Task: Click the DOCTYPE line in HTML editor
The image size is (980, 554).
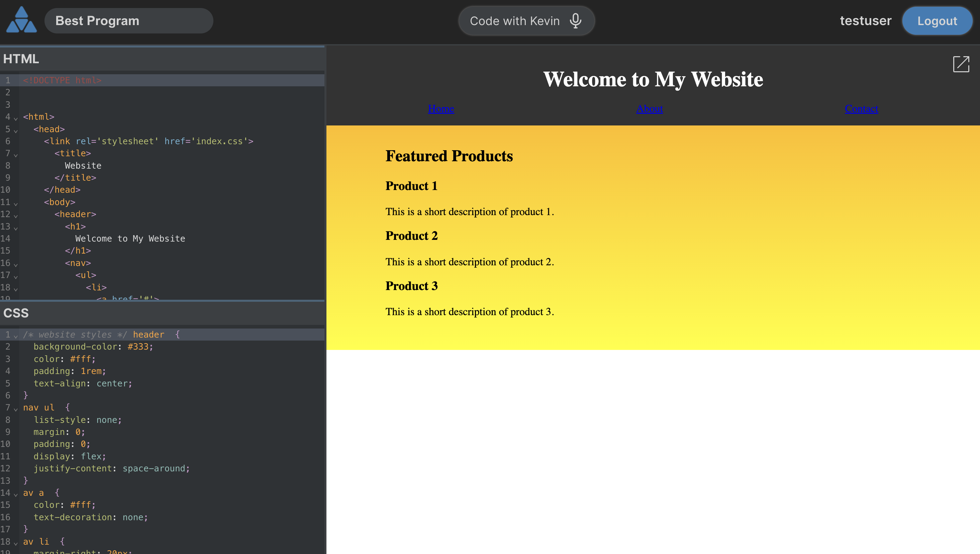Action: [x=63, y=80]
